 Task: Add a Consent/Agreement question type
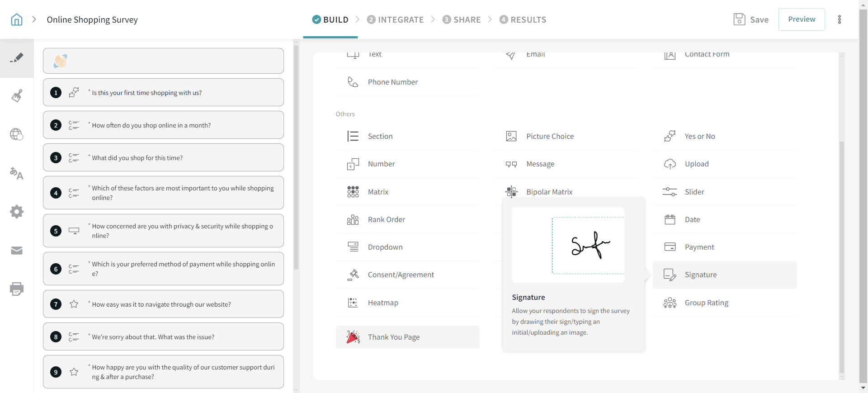[401, 275]
